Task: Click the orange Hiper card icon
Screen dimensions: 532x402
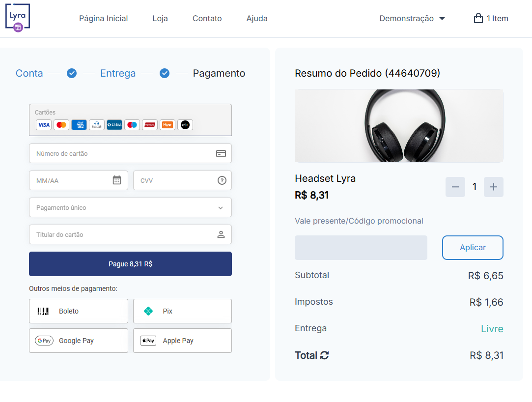Action: coord(168,125)
